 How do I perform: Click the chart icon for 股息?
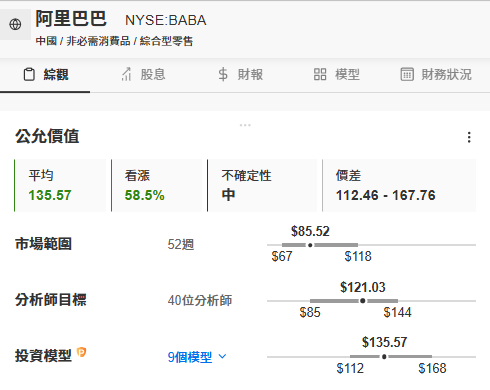126,74
